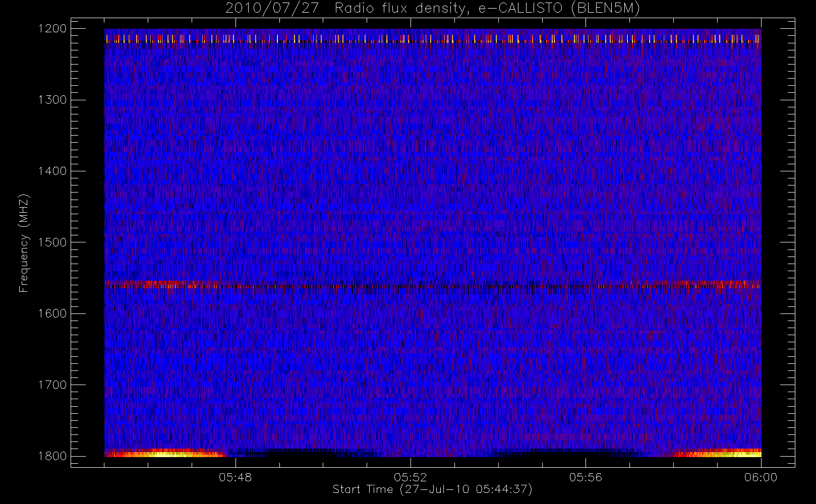Select the 1700 frequency tick label

tap(52, 385)
